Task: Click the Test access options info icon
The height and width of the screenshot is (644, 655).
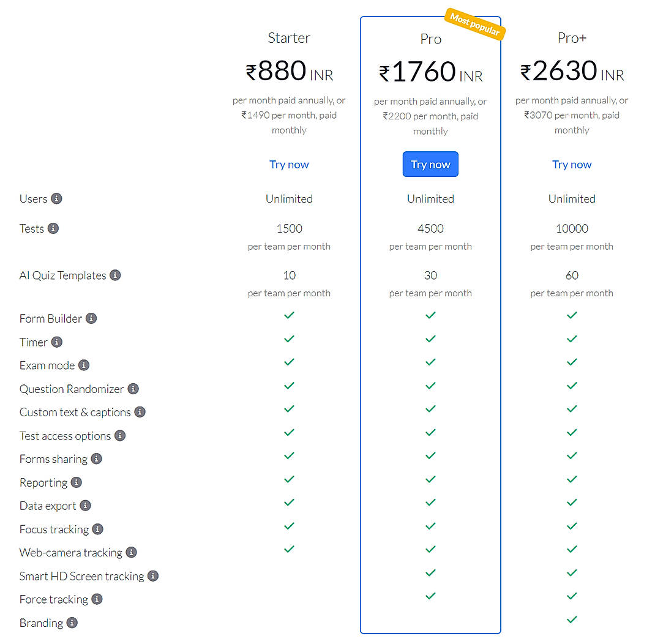Action: tap(121, 435)
